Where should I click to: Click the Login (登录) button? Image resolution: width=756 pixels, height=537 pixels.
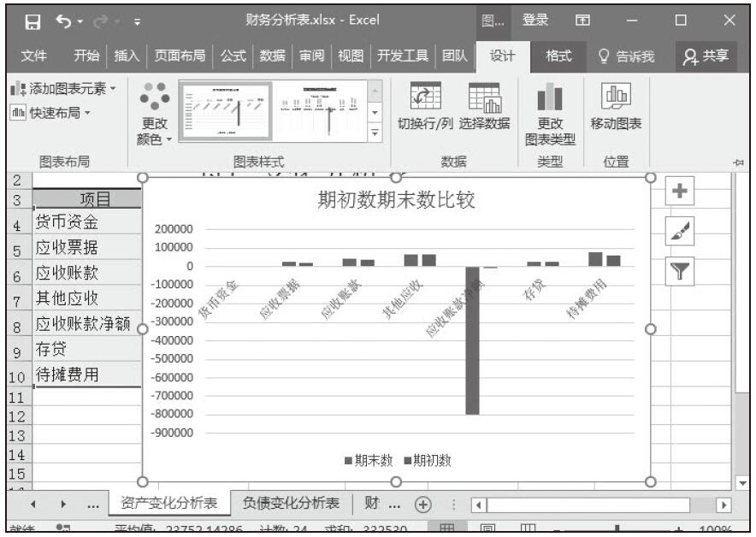(x=535, y=21)
